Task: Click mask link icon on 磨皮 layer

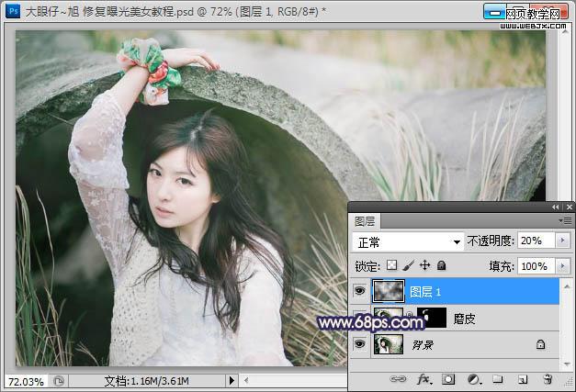Action: pos(410,315)
